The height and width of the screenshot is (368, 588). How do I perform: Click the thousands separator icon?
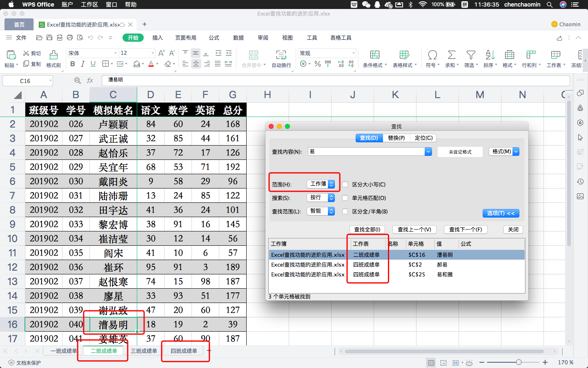(x=328, y=64)
